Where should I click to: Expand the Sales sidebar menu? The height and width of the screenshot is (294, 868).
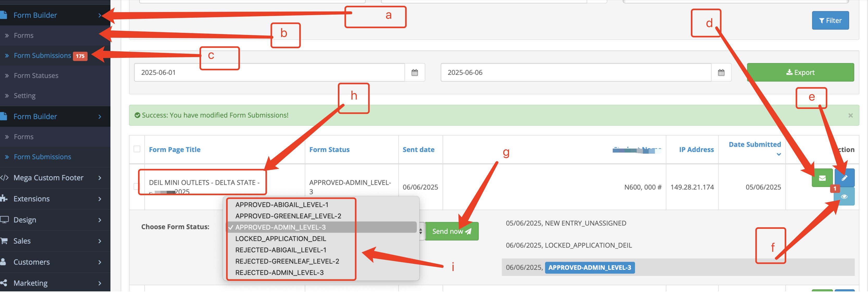(x=22, y=241)
